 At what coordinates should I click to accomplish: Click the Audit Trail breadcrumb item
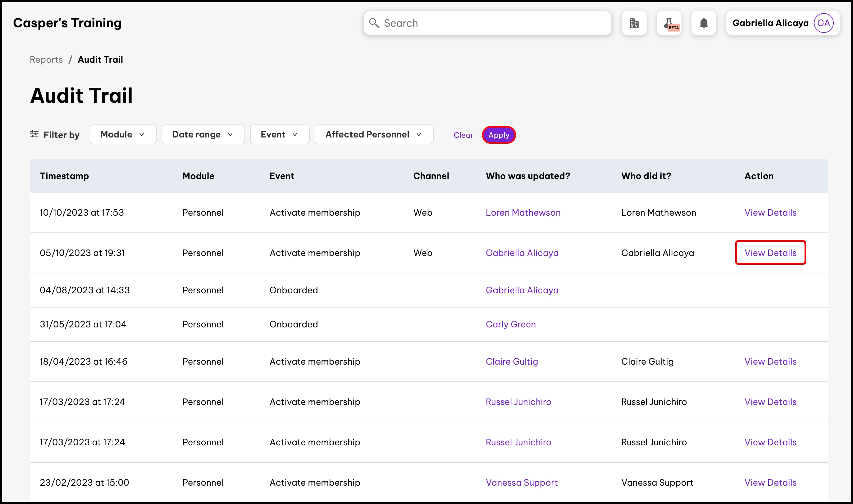pos(100,60)
